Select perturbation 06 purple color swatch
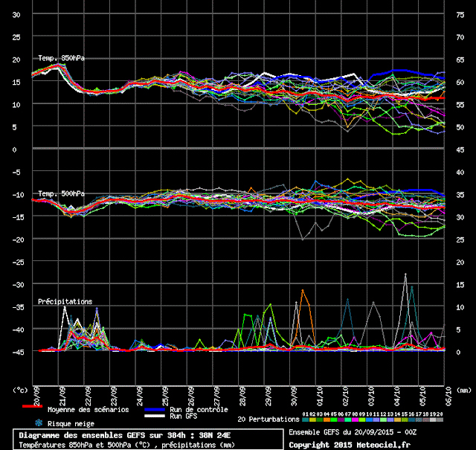 (x=341, y=420)
